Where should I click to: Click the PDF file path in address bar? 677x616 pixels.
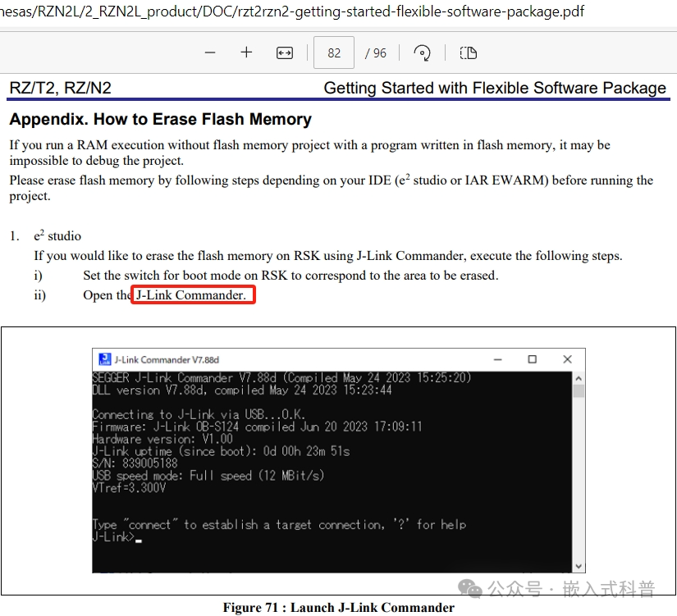292,11
